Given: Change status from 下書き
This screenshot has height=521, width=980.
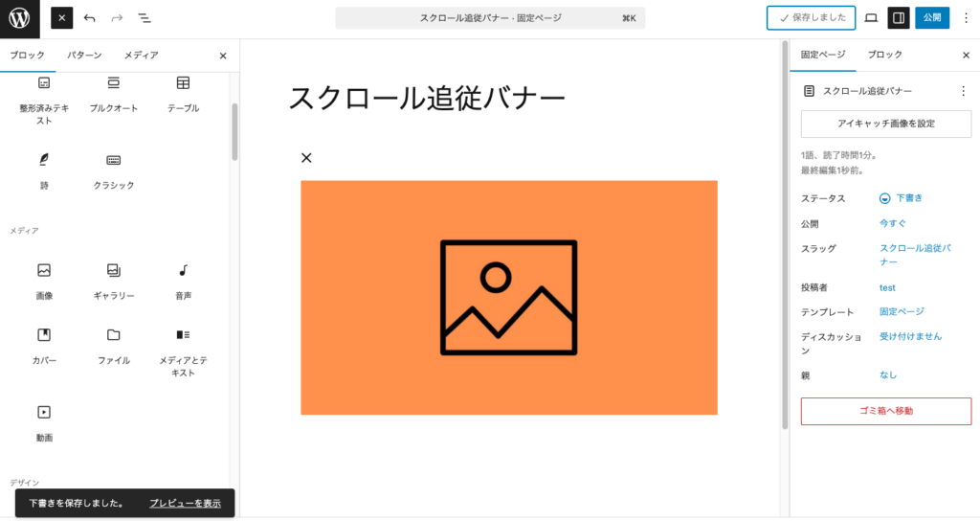Looking at the screenshot, I should [x=901, y=198].
